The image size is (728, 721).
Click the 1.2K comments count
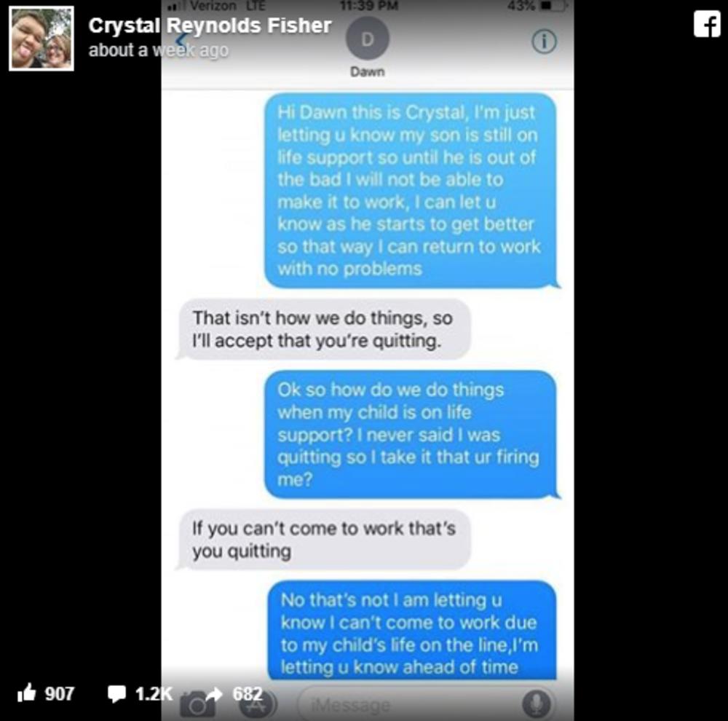154,693
